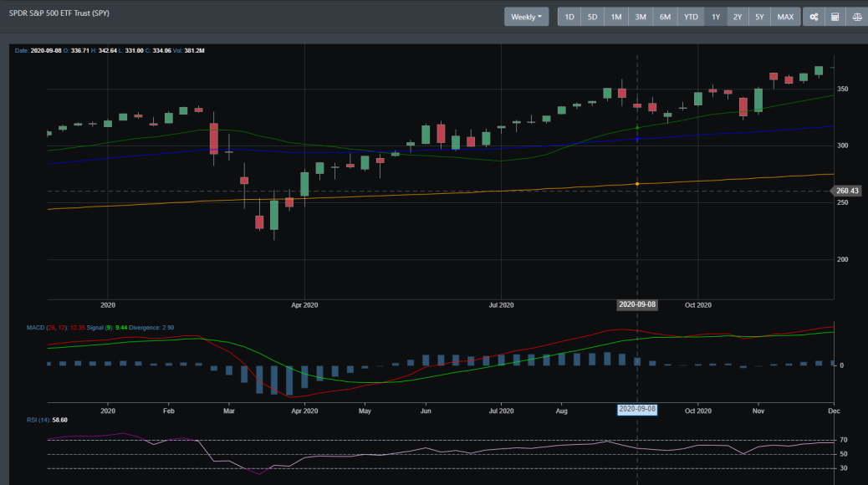Click the Date 2020-09-08 readout in header
Image resolution: width=868 pixels, height=485 pixels.
pos(38,50)
